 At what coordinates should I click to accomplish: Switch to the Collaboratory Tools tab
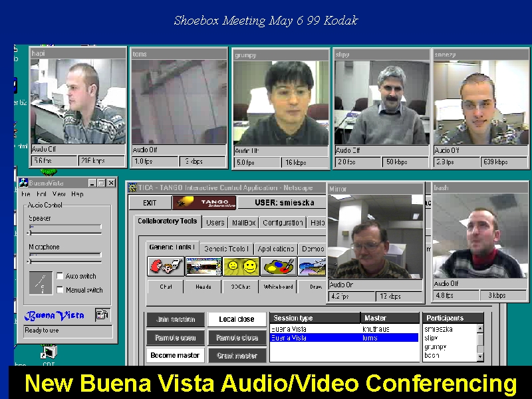coord(168,221)
